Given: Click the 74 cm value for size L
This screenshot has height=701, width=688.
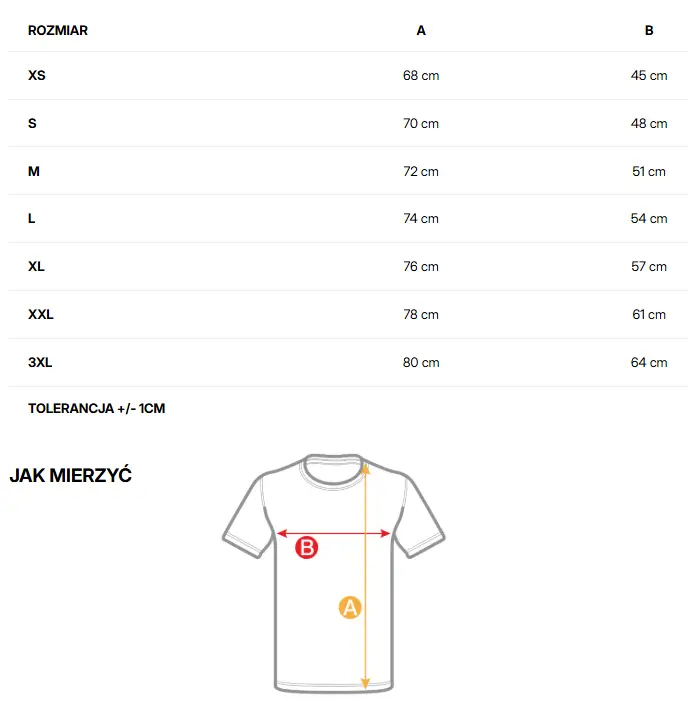Looking at the screenshot, I should [x=421, y=219].
